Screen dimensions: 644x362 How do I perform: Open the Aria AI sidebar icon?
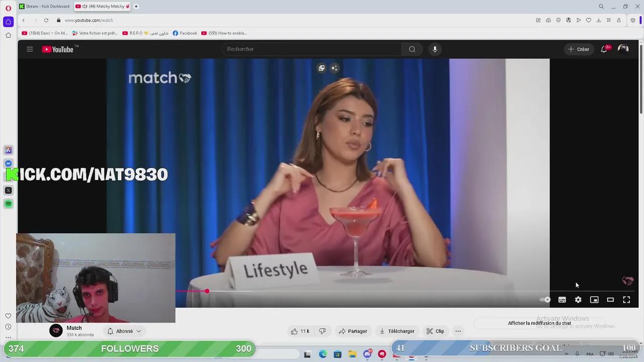click(8, 150)
